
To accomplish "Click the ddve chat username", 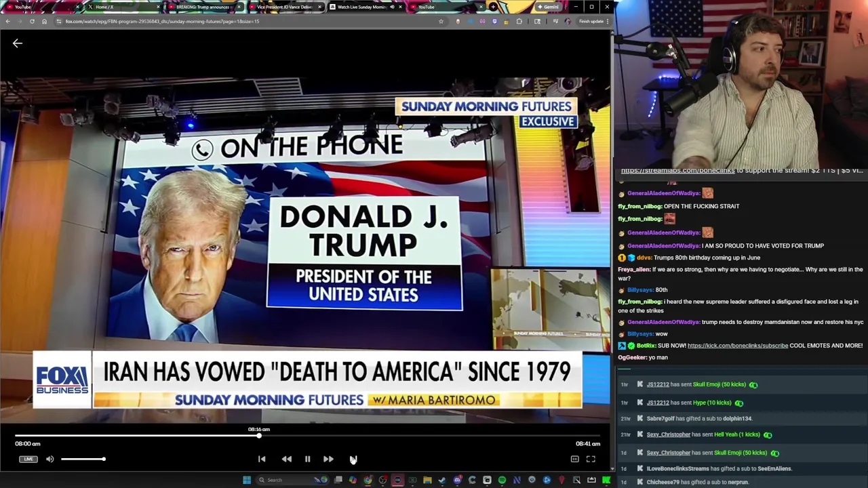I will click(644, 258).
